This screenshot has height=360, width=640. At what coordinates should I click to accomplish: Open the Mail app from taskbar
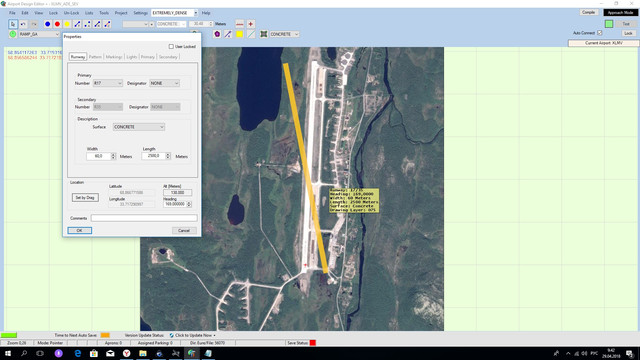110,353
